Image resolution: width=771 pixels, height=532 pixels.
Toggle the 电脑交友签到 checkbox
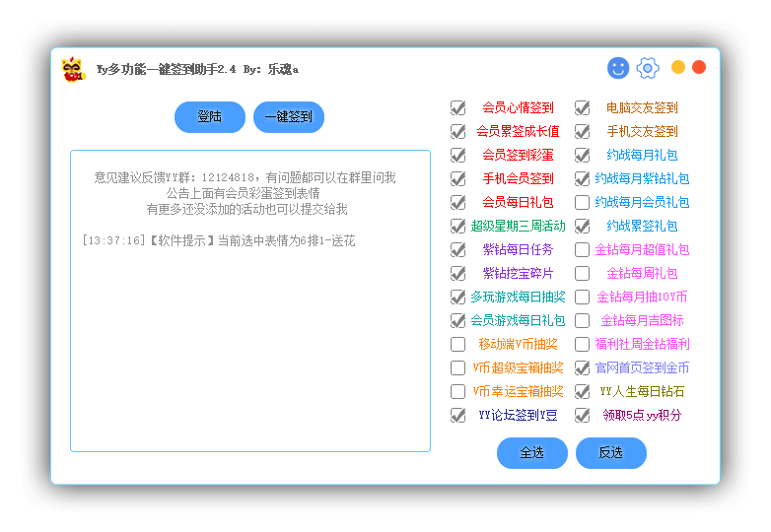point(583,107)
